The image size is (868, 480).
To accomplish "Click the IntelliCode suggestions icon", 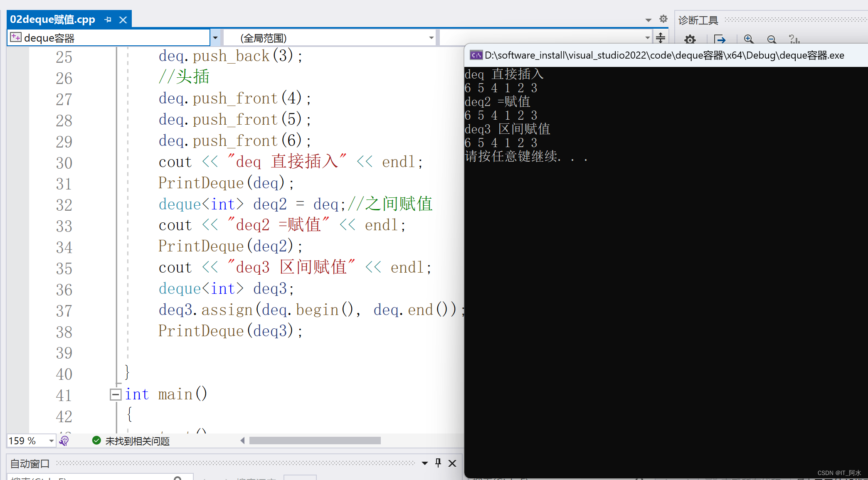I will pos(64,441).
